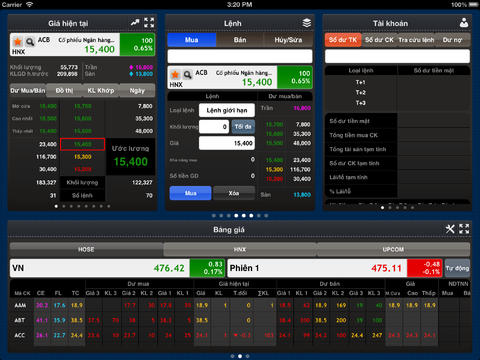
Task: Open Bảng giá tools settings icon
Action: (450, 229)
